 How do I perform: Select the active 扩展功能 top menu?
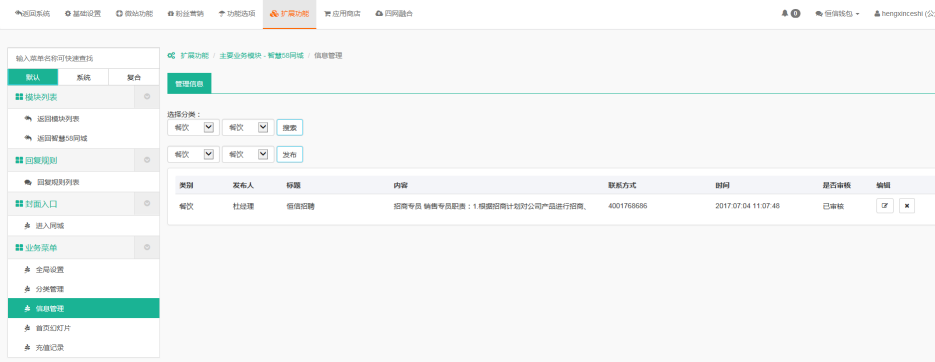point(289,13)
